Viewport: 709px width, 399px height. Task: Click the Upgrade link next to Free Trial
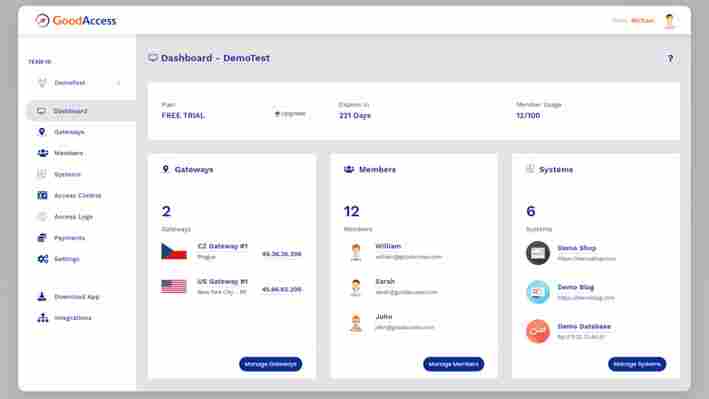pos(290,114)
